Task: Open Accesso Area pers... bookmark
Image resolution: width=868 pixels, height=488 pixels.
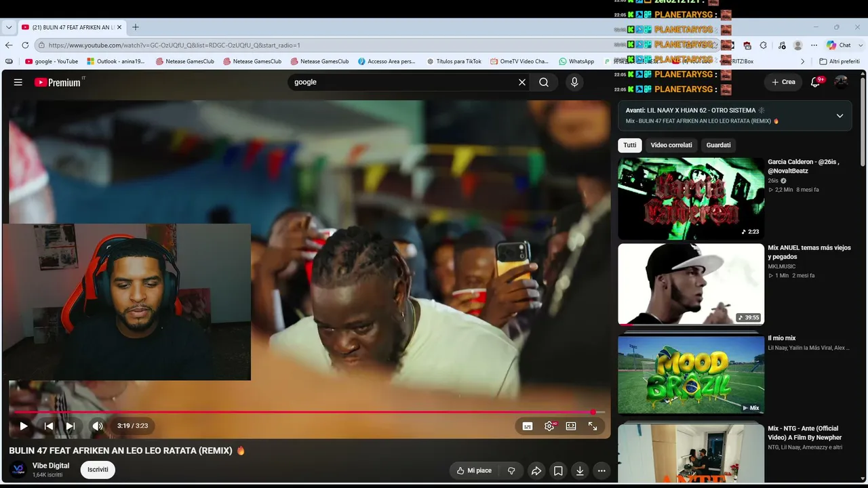Action: click(387, 61)
